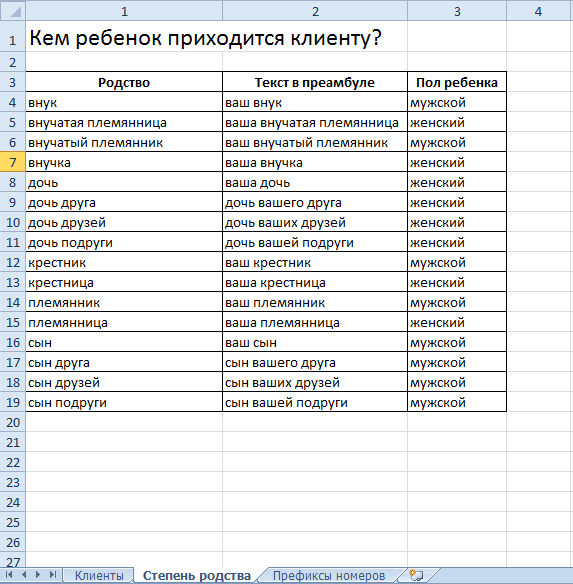Switch to the Клиенты sheet tab

(99, 575)
